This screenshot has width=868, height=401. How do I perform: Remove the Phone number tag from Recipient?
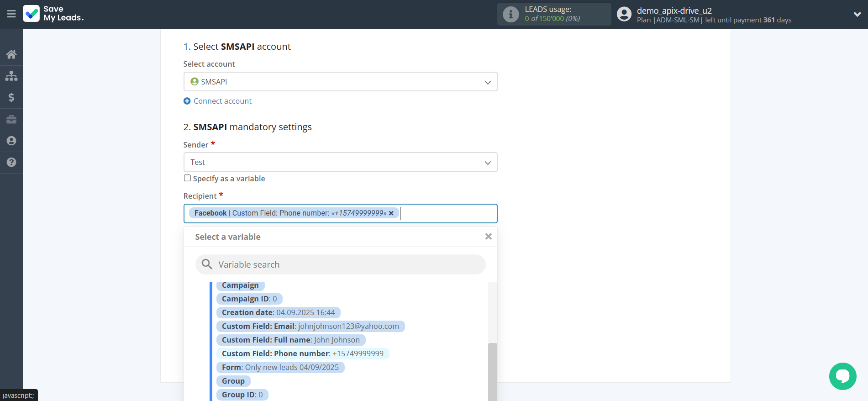pos(391,213)
